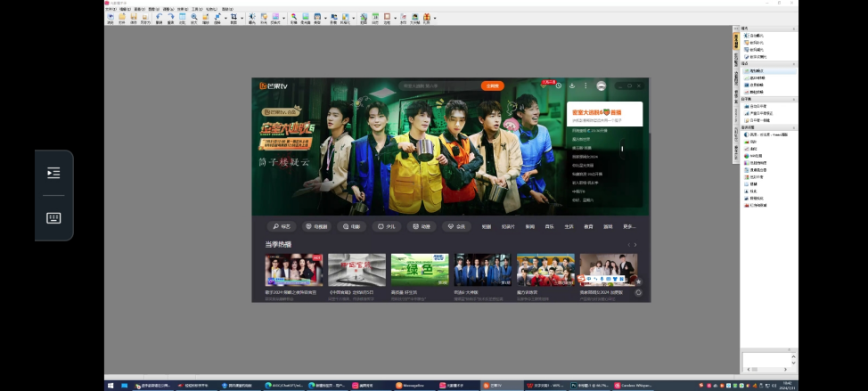Switch to the second vertical tab in right sidebar

(x=736, y=61)
